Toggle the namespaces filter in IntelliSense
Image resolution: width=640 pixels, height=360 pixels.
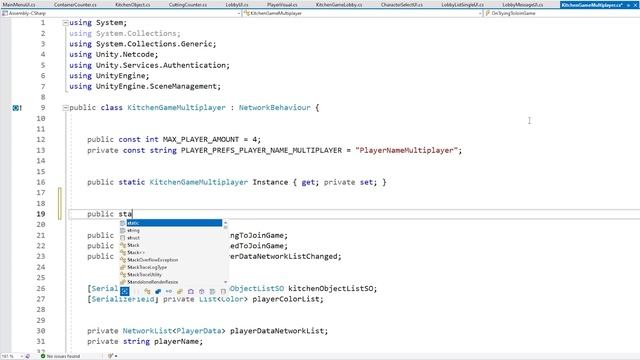(202, 291)
